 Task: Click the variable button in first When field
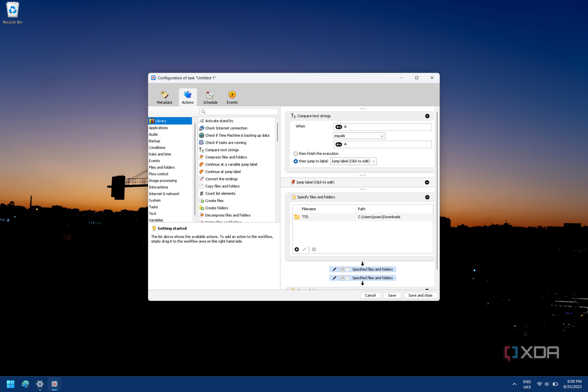pyautogui.click(x=339, y=127)
